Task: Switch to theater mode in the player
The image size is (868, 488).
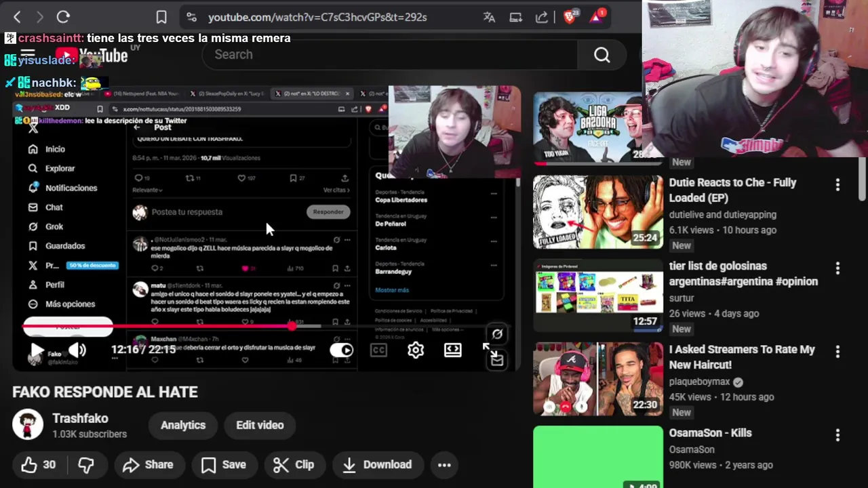Action: click(453, 350)
